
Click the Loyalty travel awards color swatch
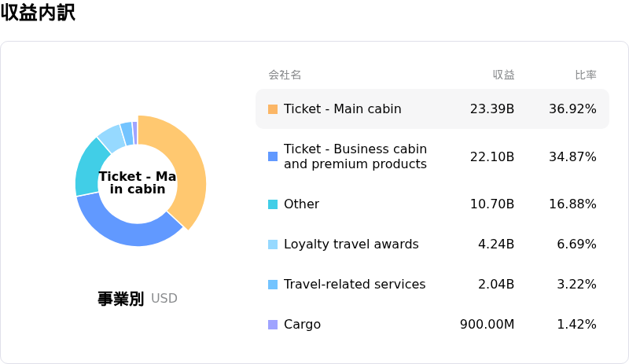point(273,245)
